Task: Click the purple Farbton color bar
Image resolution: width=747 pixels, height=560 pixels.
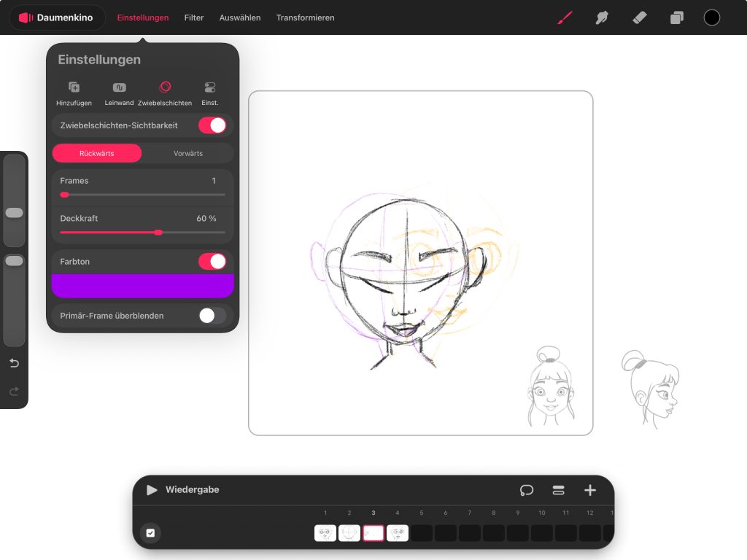Action: coord(143,286)
